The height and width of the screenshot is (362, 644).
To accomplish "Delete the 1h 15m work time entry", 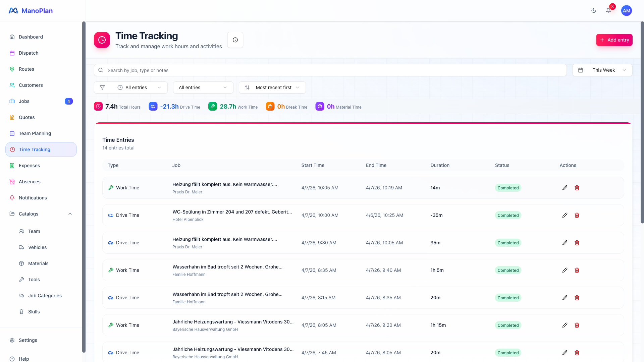I will (x=577, y=325).
